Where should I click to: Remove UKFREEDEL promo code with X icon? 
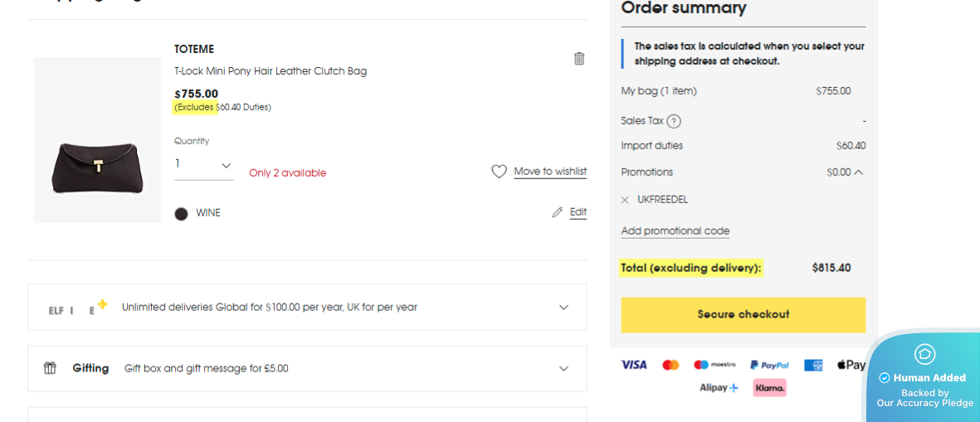tap(625, 200)
